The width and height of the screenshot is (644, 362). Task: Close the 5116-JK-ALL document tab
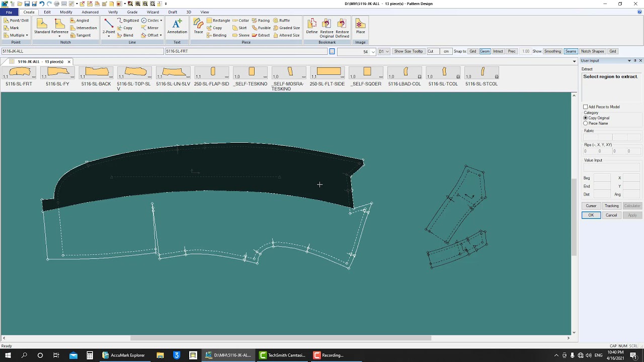pyautogui.click(x=69, y=62)
